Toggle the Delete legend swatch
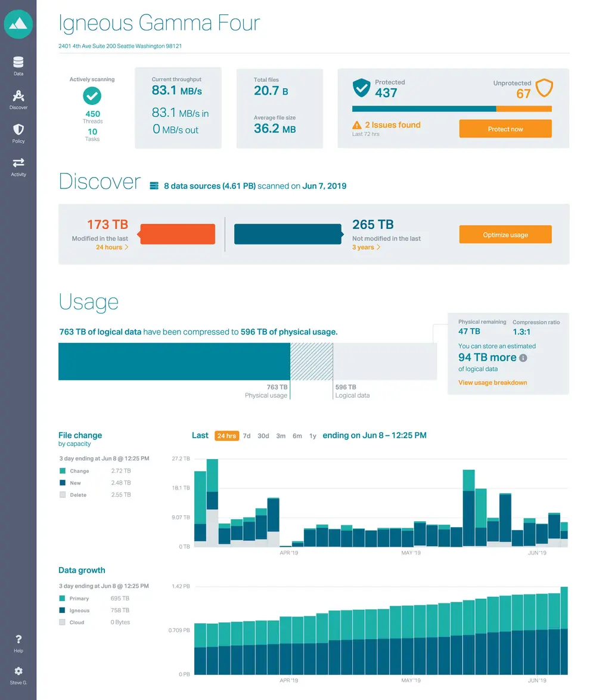 [63, 495]
